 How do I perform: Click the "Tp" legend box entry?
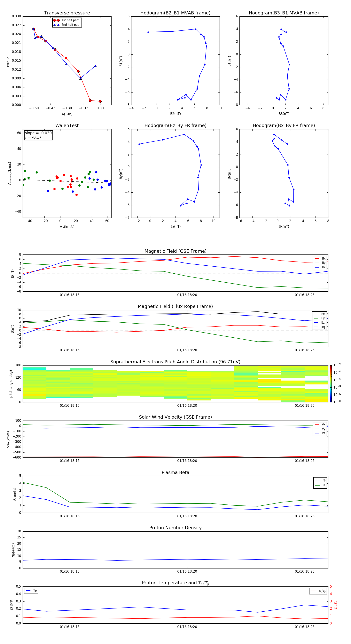pyautogui.click(x=31, y=591)
